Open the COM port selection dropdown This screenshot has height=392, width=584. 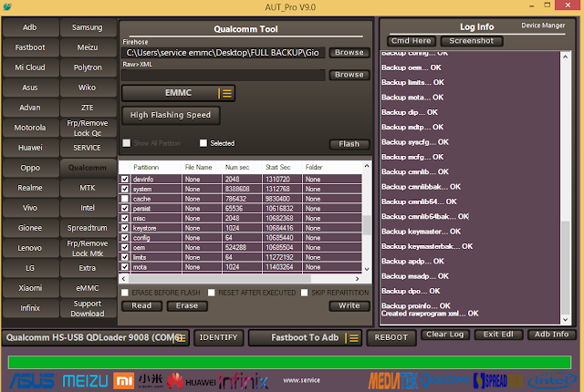[x=180, y=337]
